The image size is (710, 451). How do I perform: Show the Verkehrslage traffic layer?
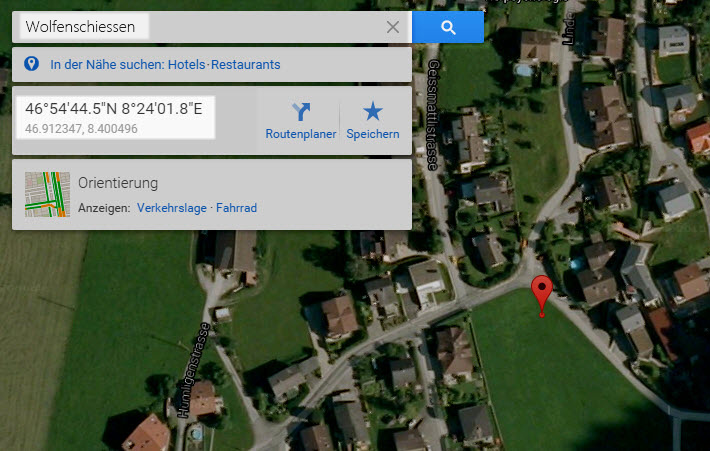tap(172, 208)
